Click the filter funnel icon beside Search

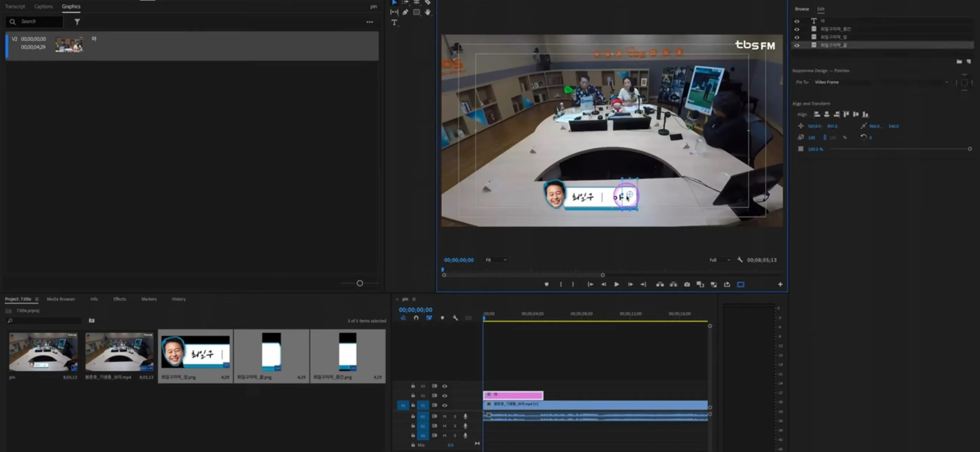tap(77, 22)
